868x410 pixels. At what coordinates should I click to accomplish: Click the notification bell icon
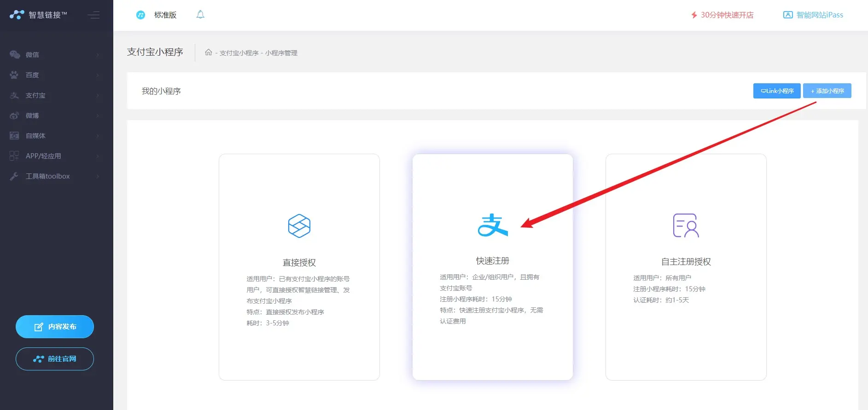pos(200,15)
